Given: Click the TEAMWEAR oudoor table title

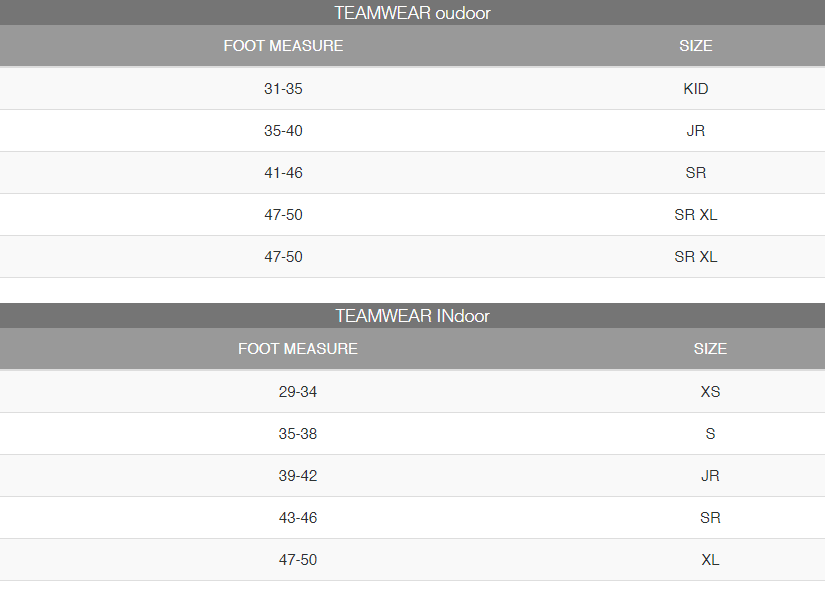Looking at the screenshot, I should click(412, 13).
